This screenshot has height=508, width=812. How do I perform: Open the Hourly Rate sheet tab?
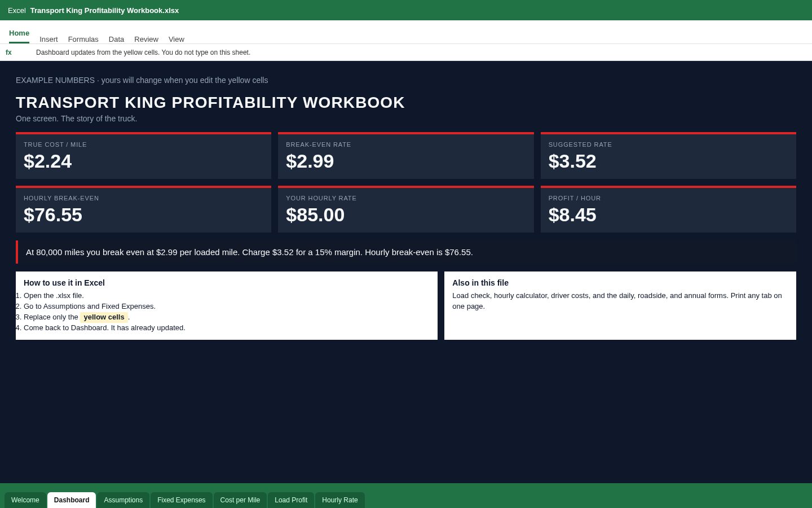[340, 500]
